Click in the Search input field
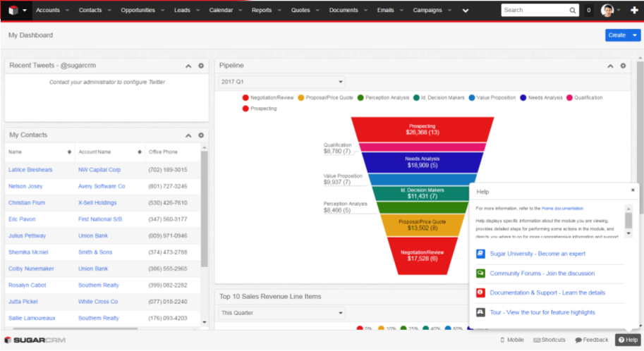The image size is (644, 351). point(534,11)
